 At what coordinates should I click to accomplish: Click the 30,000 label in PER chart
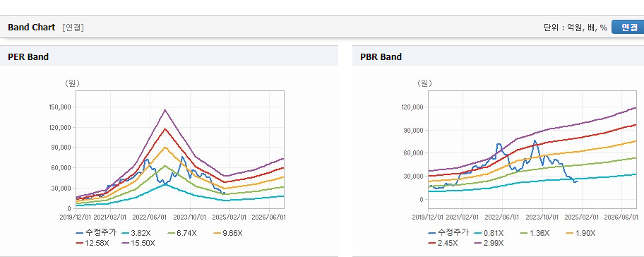click(61, 188)
